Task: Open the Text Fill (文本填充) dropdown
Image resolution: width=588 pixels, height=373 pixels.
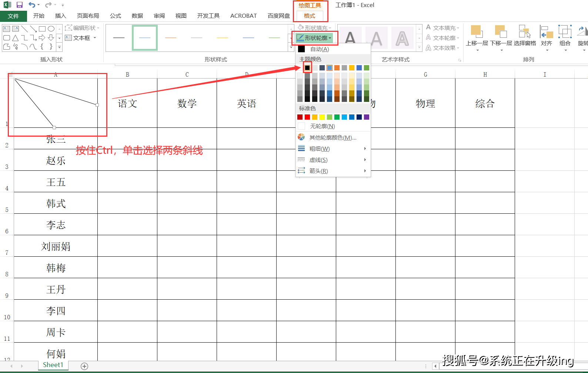Action: pyautogui.click(x=442, y=28)
